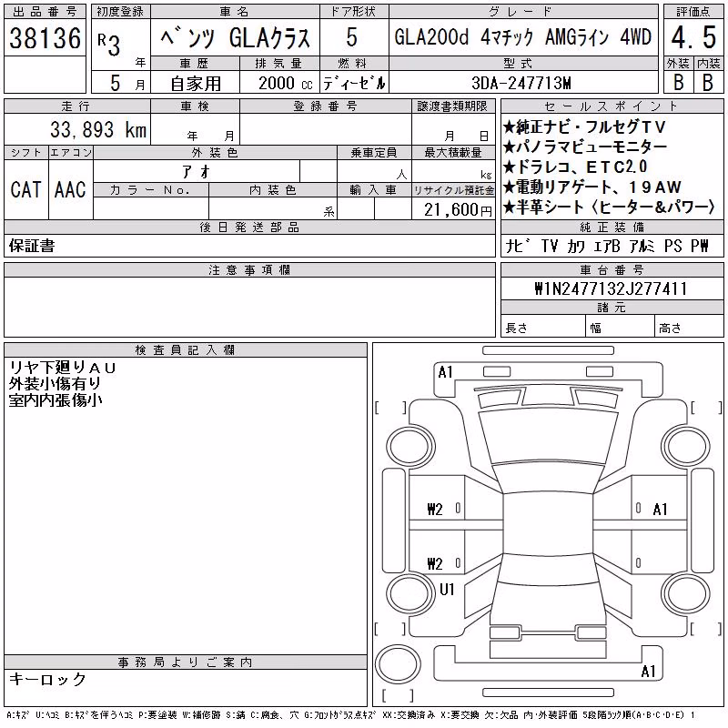Select the 評価点 header label

693,11
